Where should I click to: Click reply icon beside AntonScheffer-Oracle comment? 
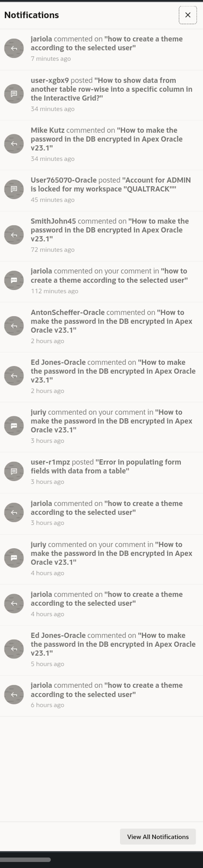[14, 326]
